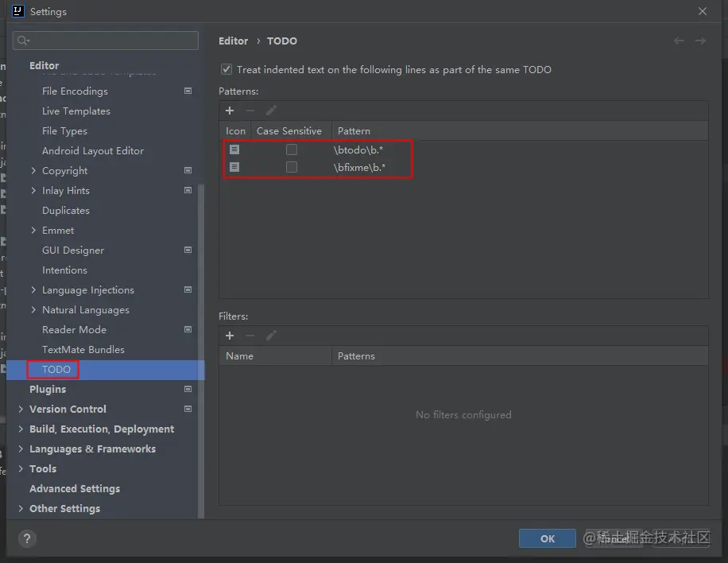Open the Plugins settings page
This screenshot has height=563, width=728.
pos(48,390)
